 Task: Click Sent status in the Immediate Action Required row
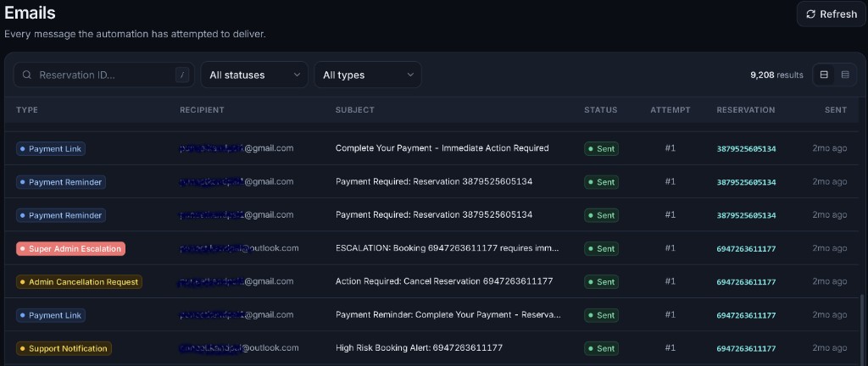601,149
